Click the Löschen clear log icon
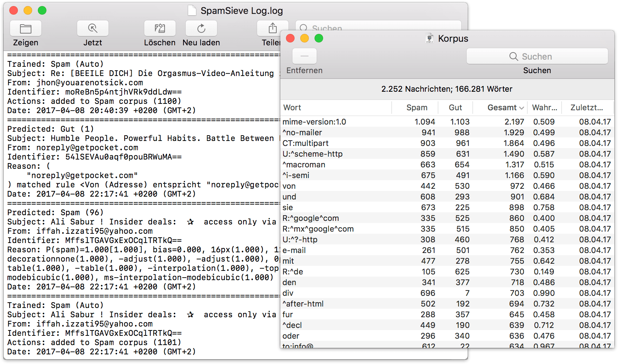618x364 pixels. [x=160, y=29]
